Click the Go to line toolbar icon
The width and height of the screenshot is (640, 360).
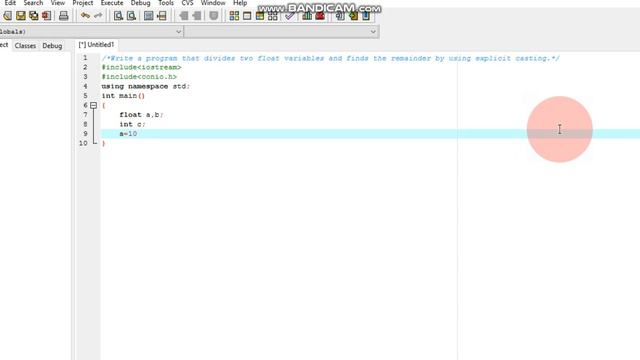tap(162, 16)
